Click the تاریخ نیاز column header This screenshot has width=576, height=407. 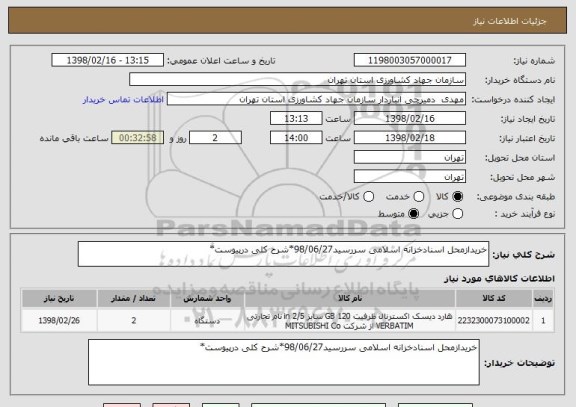59,298
